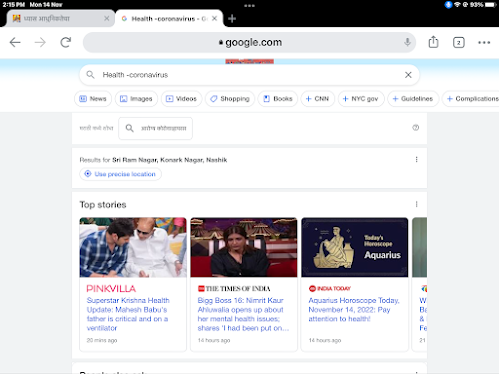Open the Bigg Boss story thumbnail

(244, 247)
